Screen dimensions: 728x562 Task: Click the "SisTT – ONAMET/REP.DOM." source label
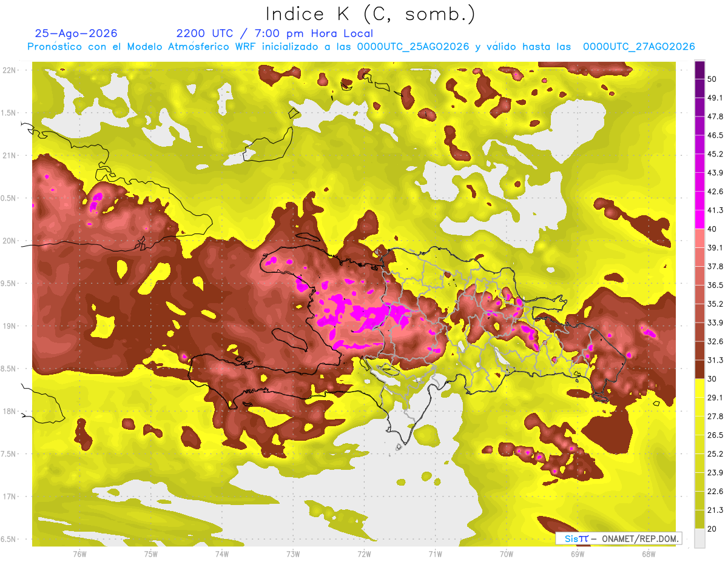pos(619,538)
